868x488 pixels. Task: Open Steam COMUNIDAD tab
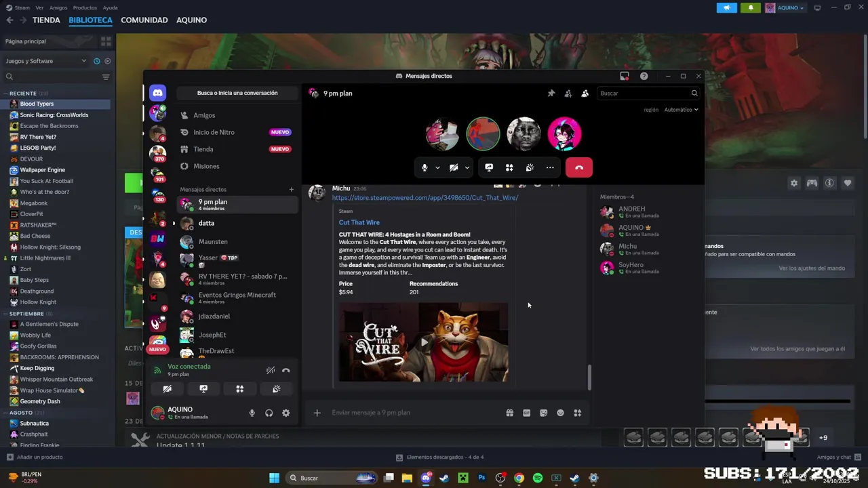tap(144, 20)
